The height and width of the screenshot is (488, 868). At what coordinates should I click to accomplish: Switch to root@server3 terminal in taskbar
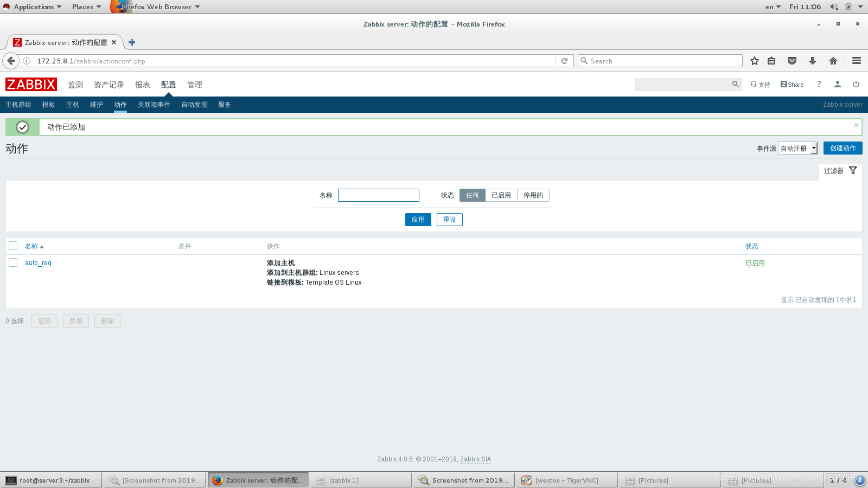(51, 480)
